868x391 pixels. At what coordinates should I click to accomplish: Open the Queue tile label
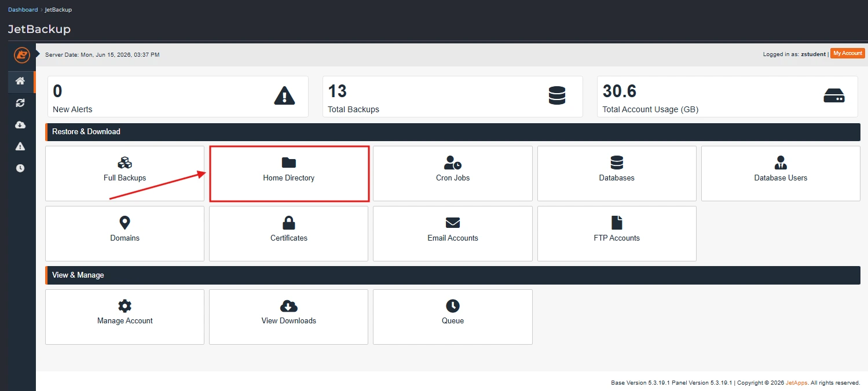(453, 321)
